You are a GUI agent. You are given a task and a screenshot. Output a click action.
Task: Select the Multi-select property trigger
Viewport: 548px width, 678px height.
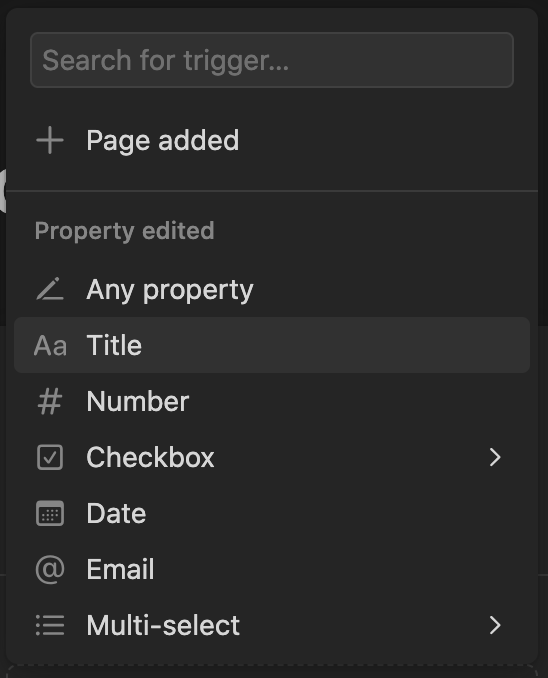point(272,625)
